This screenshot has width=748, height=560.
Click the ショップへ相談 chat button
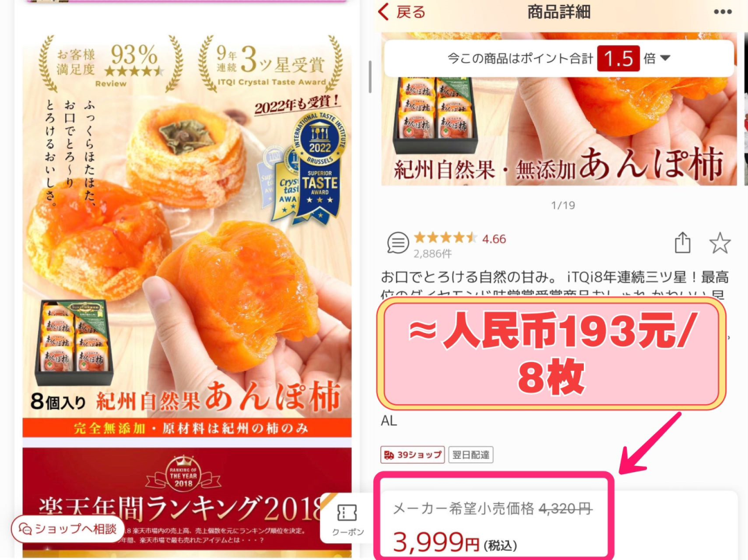tap(67, 529)
